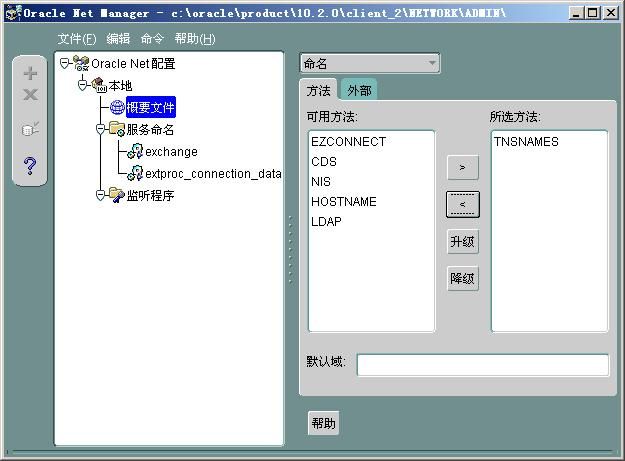Click the 本地 house icon

99,85
